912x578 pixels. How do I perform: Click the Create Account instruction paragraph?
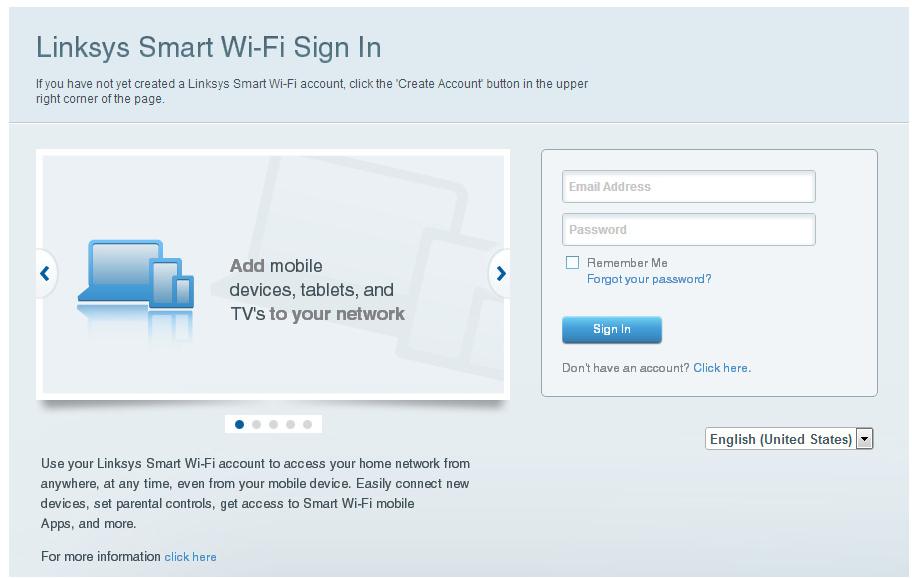pos(312,91)
